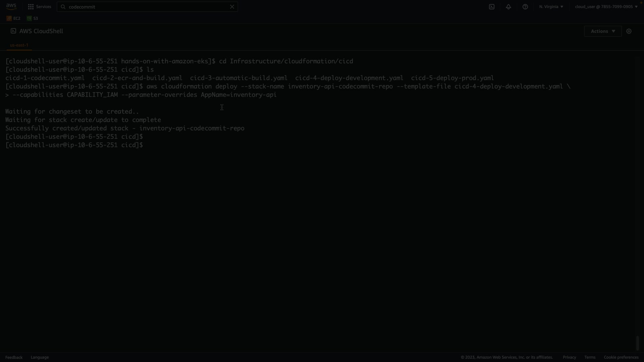
Task: Open the Language selector
Action: pos(40,357)
